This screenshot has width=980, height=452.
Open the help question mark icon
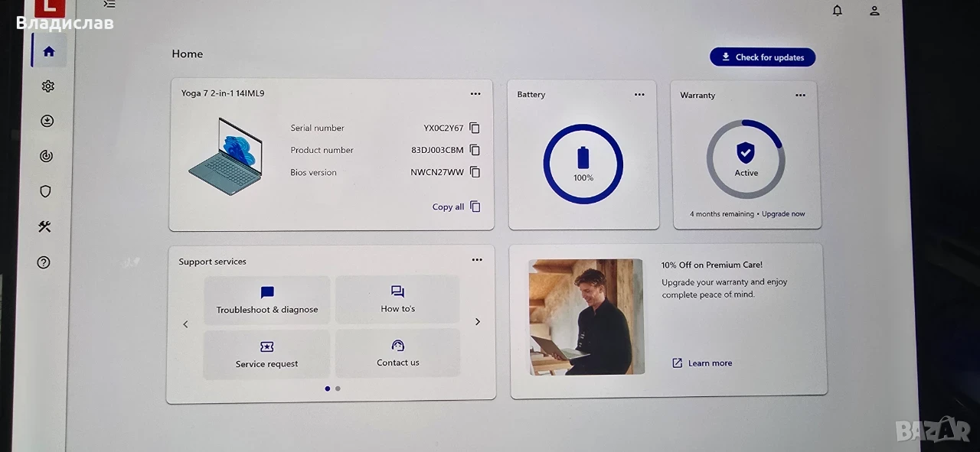pyautogui.click(x=44, y=262)
